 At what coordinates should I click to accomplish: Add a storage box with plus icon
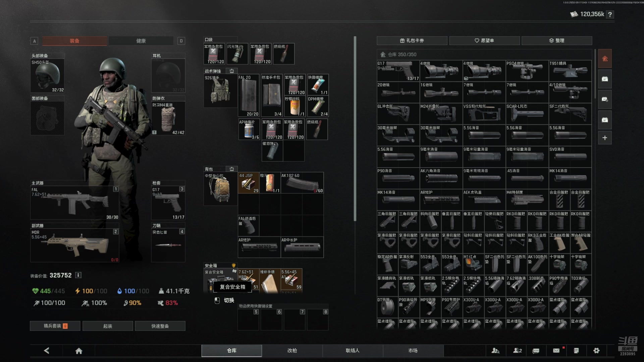[x=605, y=138]
